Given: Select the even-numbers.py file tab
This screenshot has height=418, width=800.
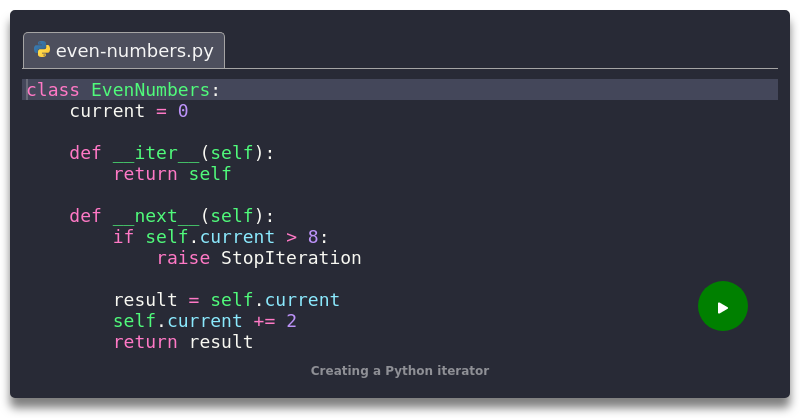Looking at the screenshot, I should click(124, 50).
